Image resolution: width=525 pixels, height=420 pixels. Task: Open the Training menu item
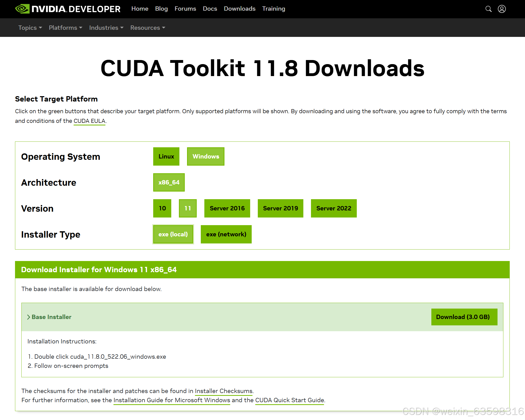274,9
